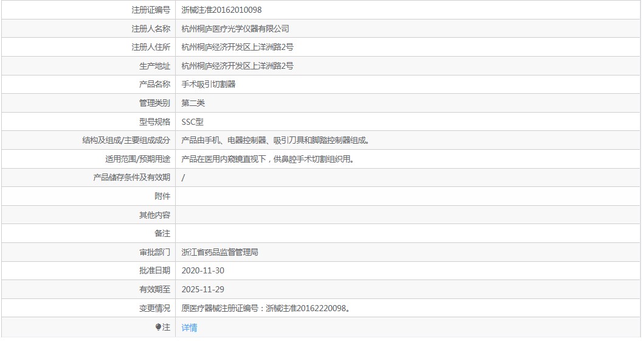
Task: Select management category value 第二类
Action: pos(193,103)
